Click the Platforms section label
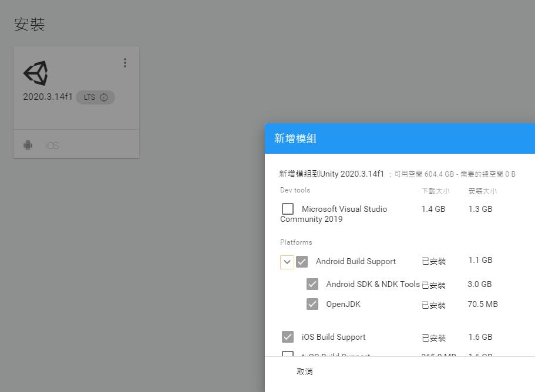Viewport: 535px width, 392px height. (296, 242)
